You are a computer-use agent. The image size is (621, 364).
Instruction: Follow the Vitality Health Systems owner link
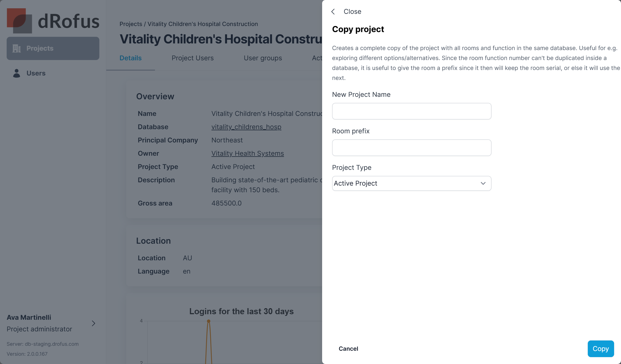(247, 154)
